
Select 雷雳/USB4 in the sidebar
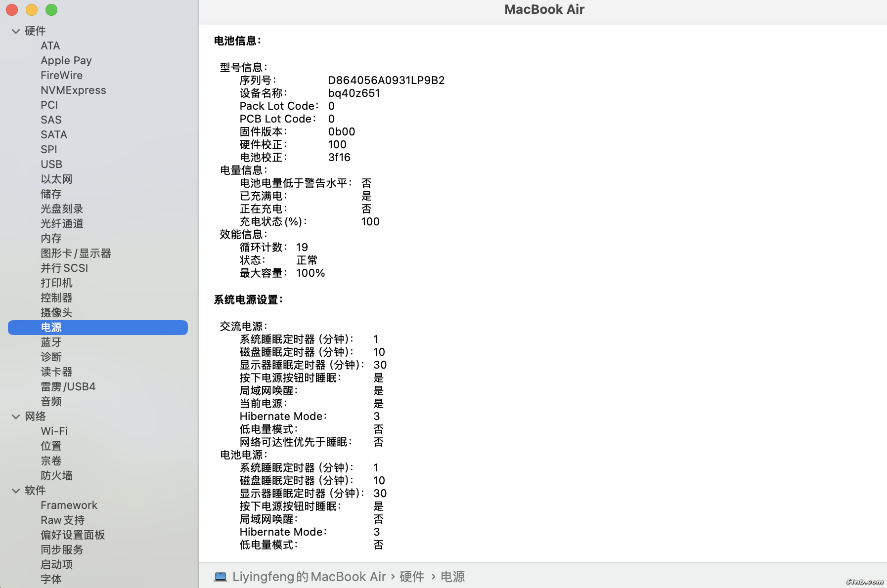[68, 386]
